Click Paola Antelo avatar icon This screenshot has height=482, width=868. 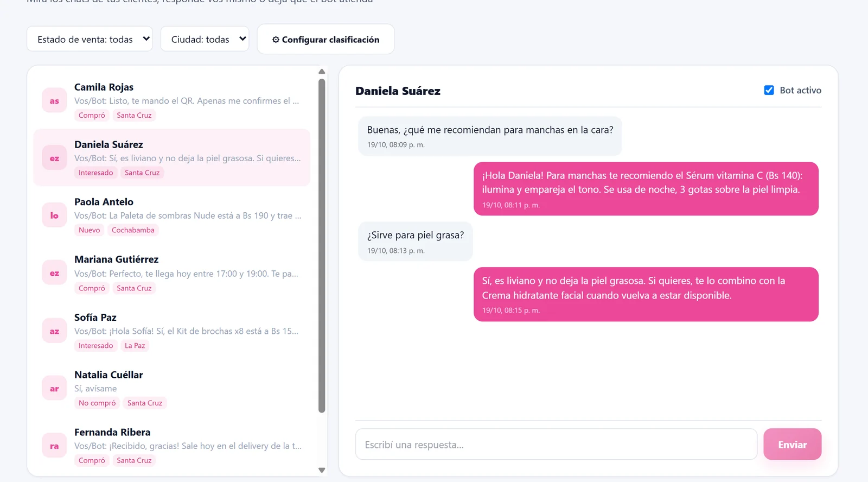pyautogui.click(x=54, y=215)
